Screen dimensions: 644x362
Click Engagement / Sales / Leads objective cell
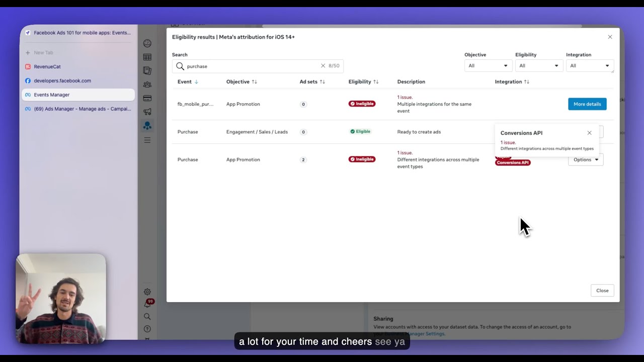(257, 132)
